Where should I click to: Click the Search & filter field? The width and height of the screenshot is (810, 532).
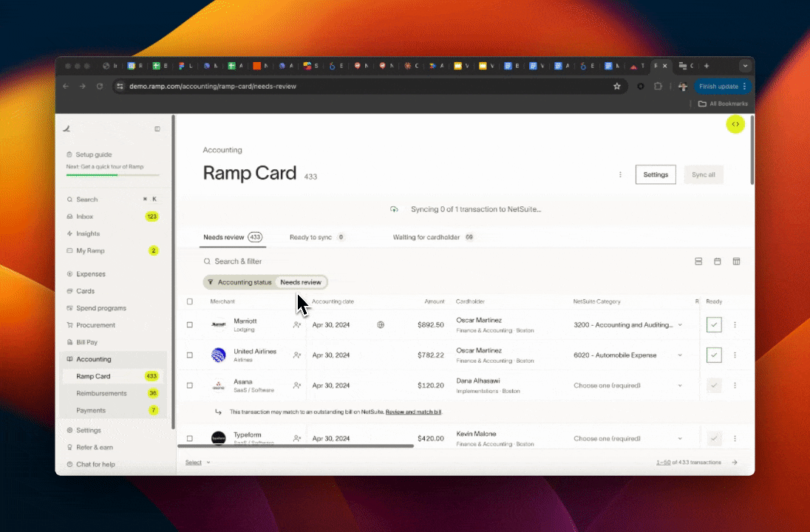pos(238,262)
